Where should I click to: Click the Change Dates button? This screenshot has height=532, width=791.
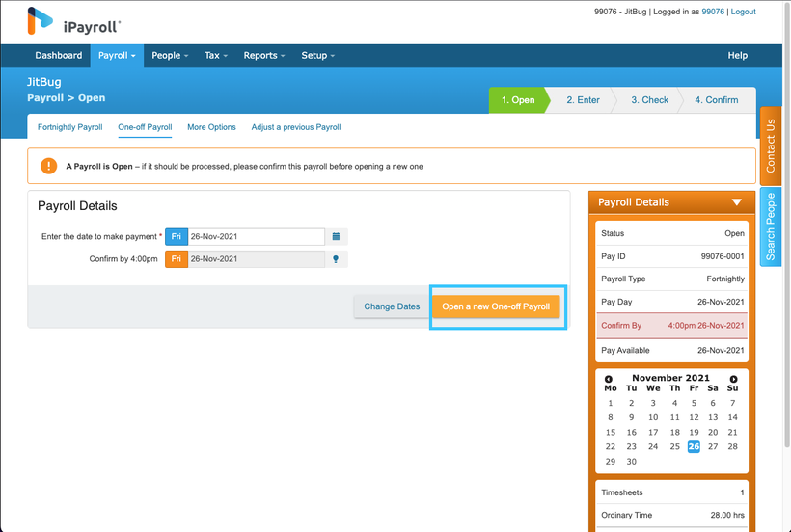(x=392, y=306)
